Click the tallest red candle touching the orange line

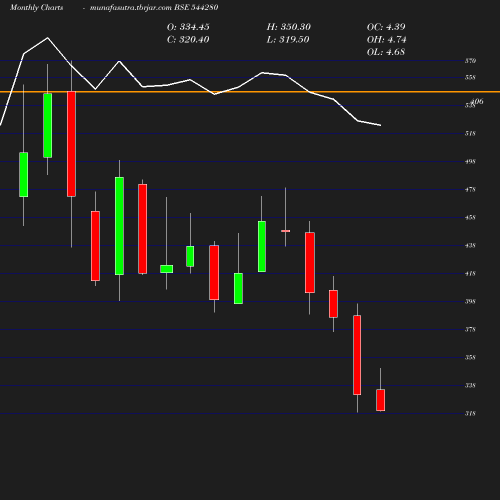pos(71,144)
